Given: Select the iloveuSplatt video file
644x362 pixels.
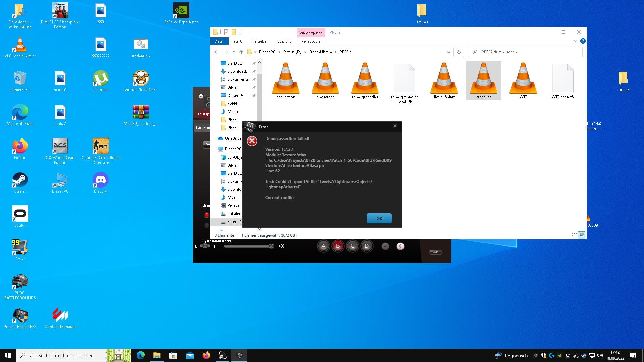Looking at the screenshot, I should pyautogui.click(x=444, y=80).
